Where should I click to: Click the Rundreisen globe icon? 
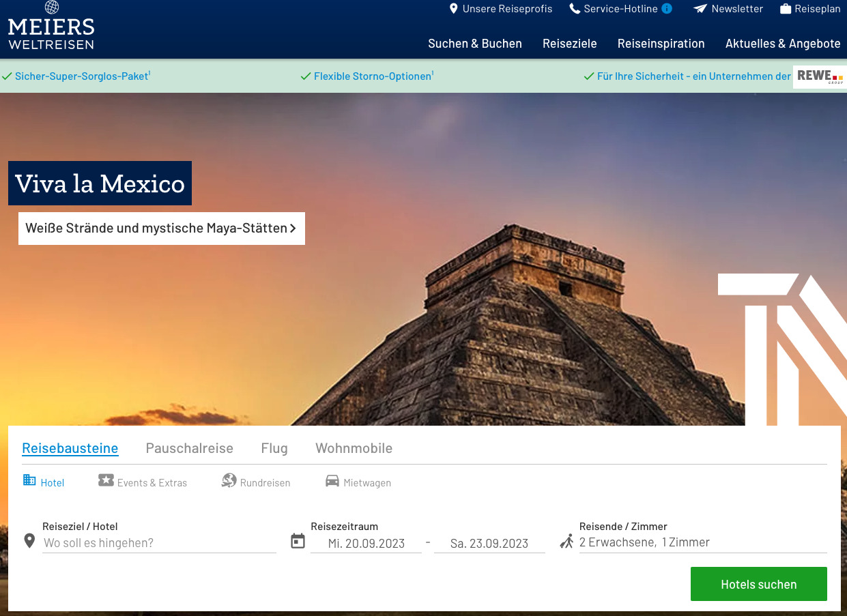pyautogui.click(x=229, y=481)
